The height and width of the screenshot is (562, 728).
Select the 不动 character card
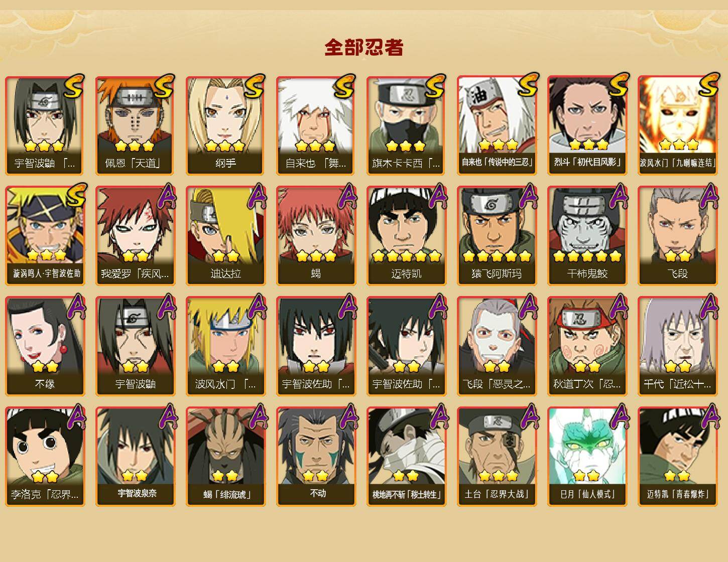[x=316, y=456]
